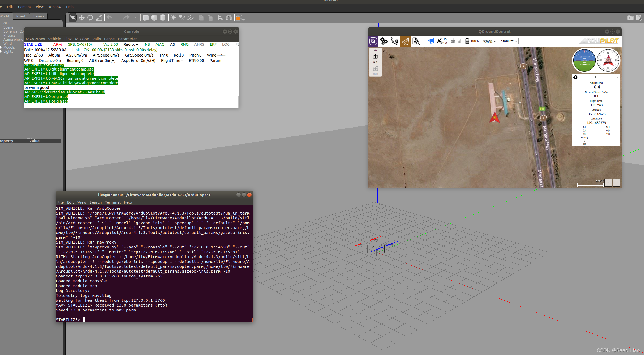The image size is (644, 355).
Task: Open the Gazebo align tool dropdown
Action: tap(220, 18)
